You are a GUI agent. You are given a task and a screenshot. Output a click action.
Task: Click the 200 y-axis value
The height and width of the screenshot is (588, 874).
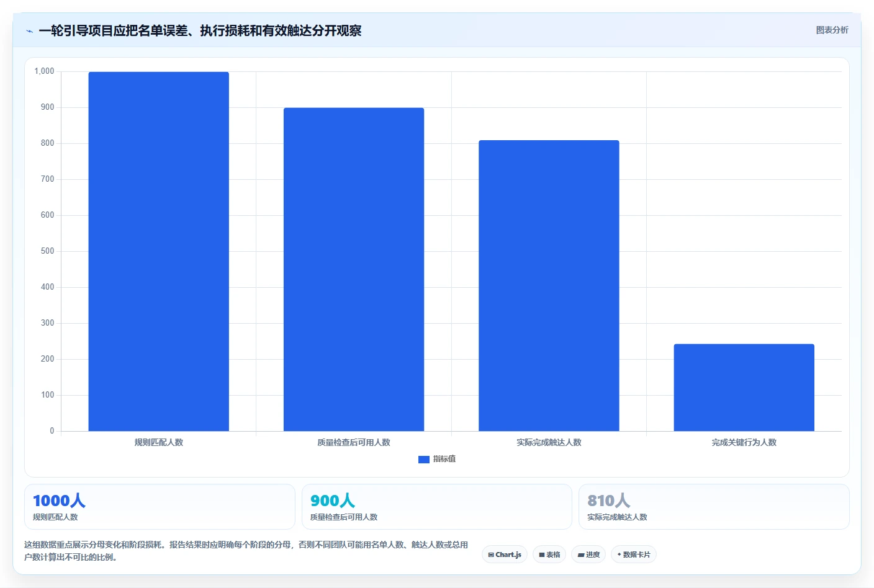47,359
